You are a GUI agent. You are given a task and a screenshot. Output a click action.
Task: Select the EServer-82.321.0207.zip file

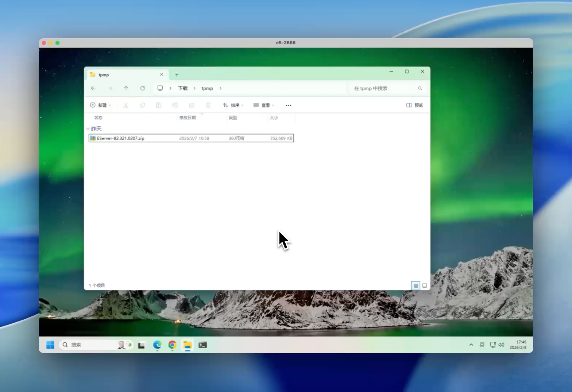coord(120,138)
